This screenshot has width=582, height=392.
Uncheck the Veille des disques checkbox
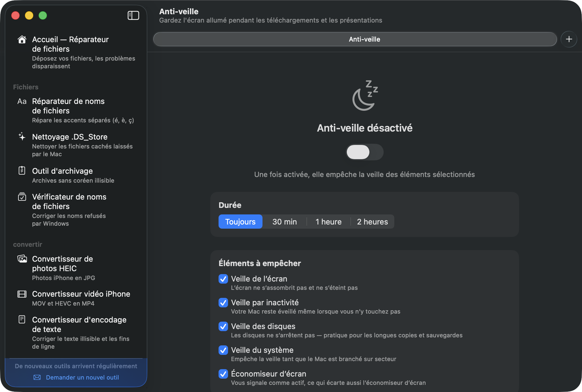(x=223, y=326)
